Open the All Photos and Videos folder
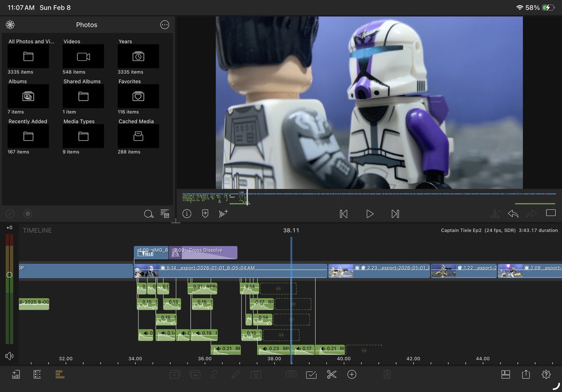This screenshot has height=392, width=562. [28, 57]
